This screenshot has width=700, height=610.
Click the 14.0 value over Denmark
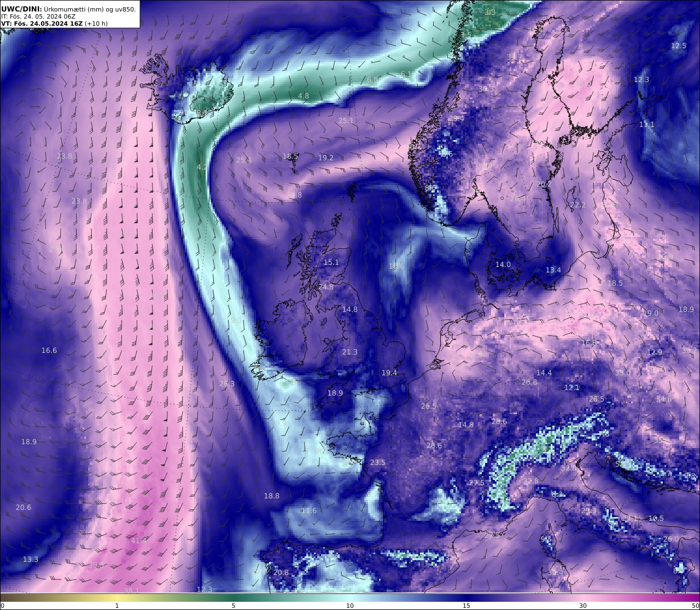pyautogui.click(x=503, y=265)
